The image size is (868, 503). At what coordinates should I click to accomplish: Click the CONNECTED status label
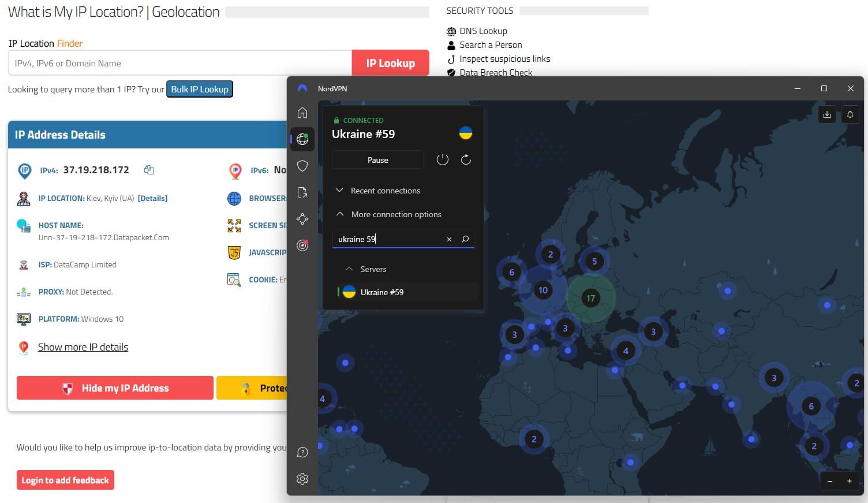(x=363, y=120)
